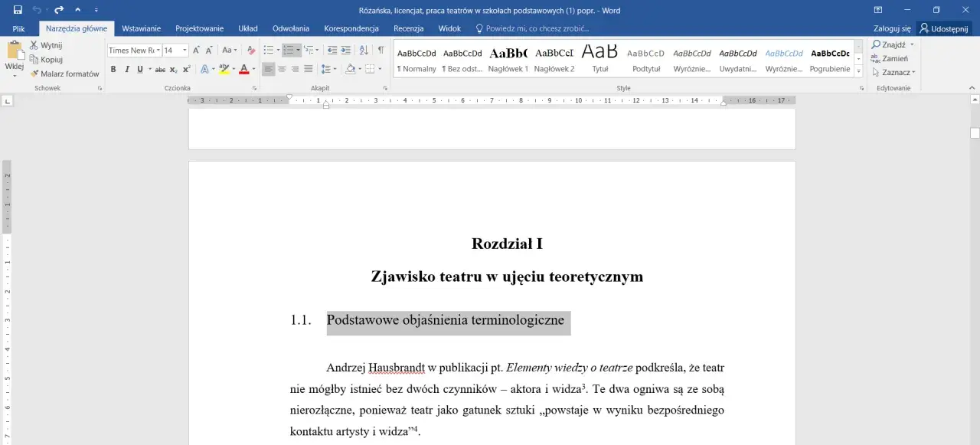Center the text alignment
Screen dimensions: 980x445
(x=282, y=69)
